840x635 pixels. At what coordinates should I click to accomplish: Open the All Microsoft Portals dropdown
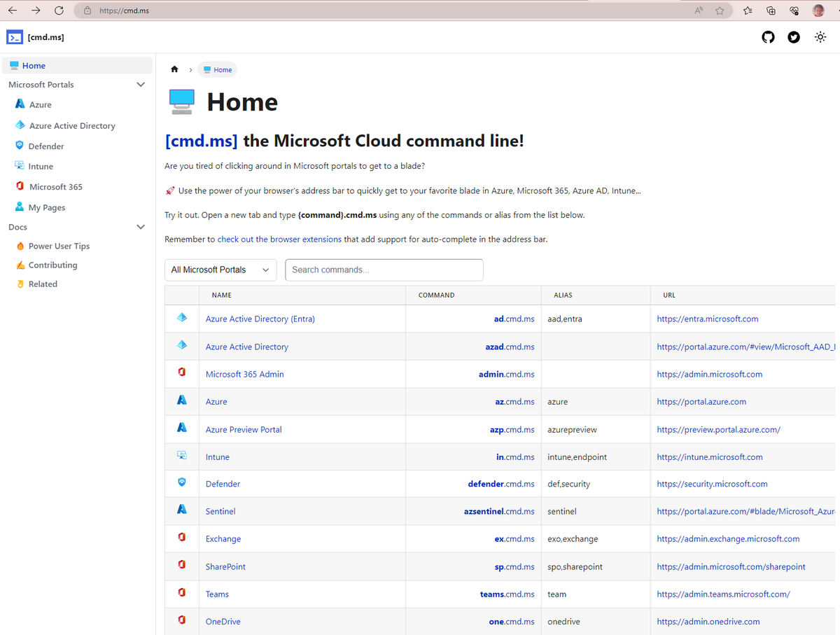tap(220, 270)
